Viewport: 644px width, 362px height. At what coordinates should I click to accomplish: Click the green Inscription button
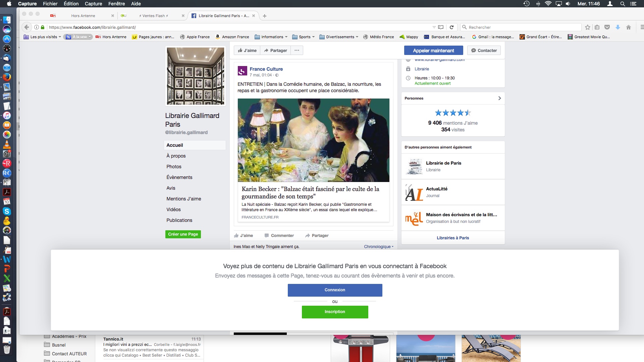[335, 312]
